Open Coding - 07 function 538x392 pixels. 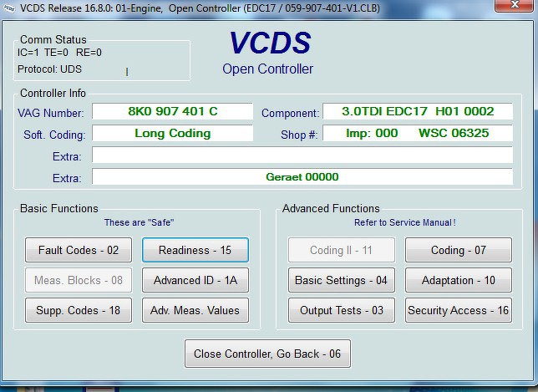(459, 250)
